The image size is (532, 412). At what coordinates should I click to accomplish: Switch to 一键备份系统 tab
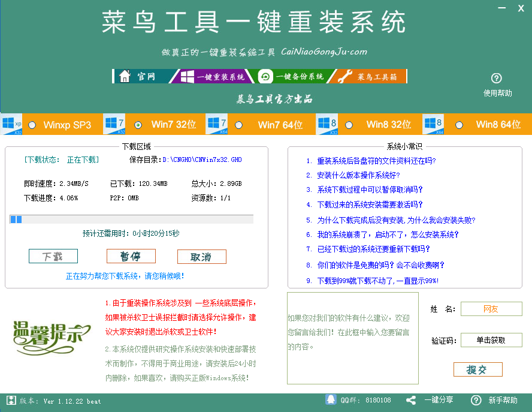point(292,76)
